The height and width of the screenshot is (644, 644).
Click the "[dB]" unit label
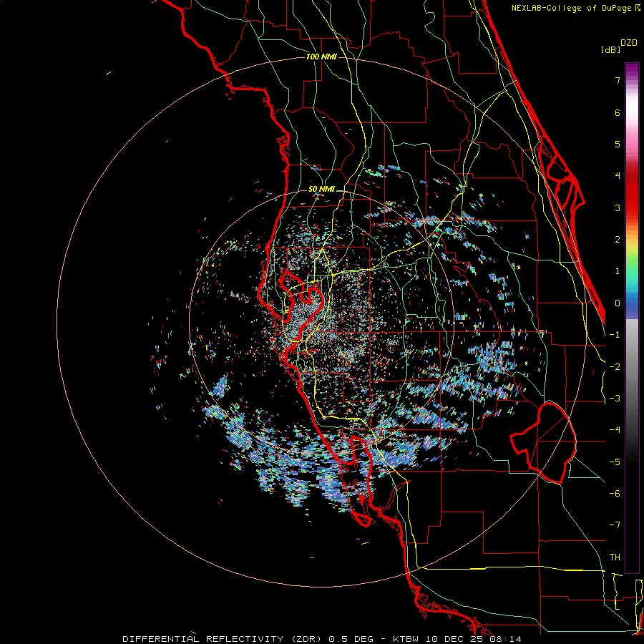pos(610,49)
